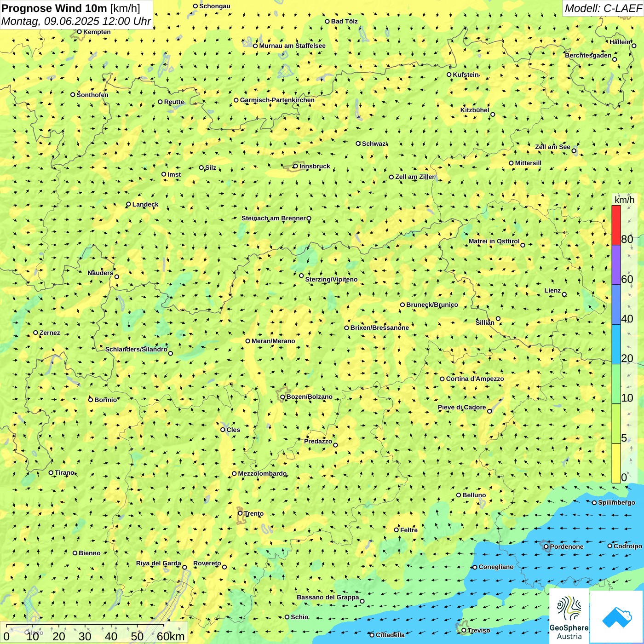The width and height of the screenshot is (644, 644).
Task: Select the Trento city label
Action: pos(253,513)
